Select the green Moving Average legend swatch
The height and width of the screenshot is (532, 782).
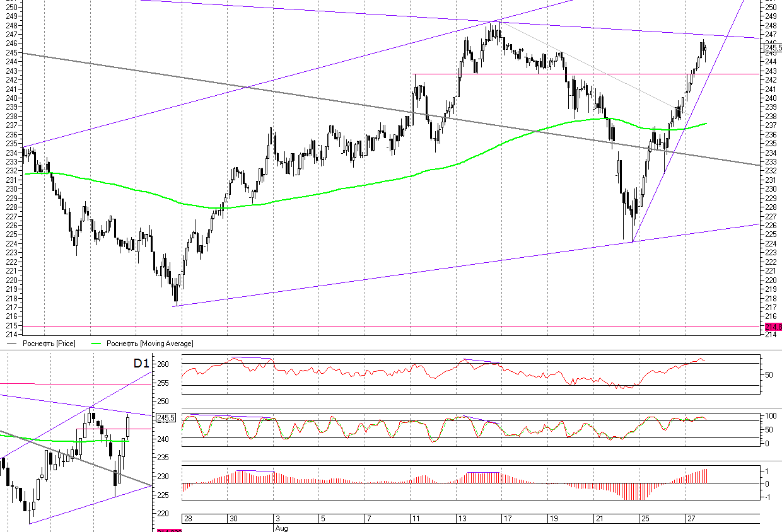(x=96, y=344)
